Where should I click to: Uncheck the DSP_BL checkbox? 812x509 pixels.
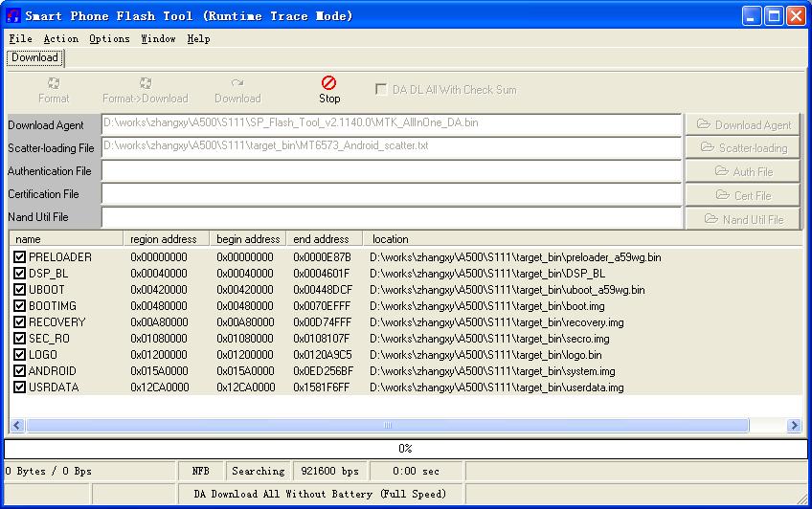point(20,273)
